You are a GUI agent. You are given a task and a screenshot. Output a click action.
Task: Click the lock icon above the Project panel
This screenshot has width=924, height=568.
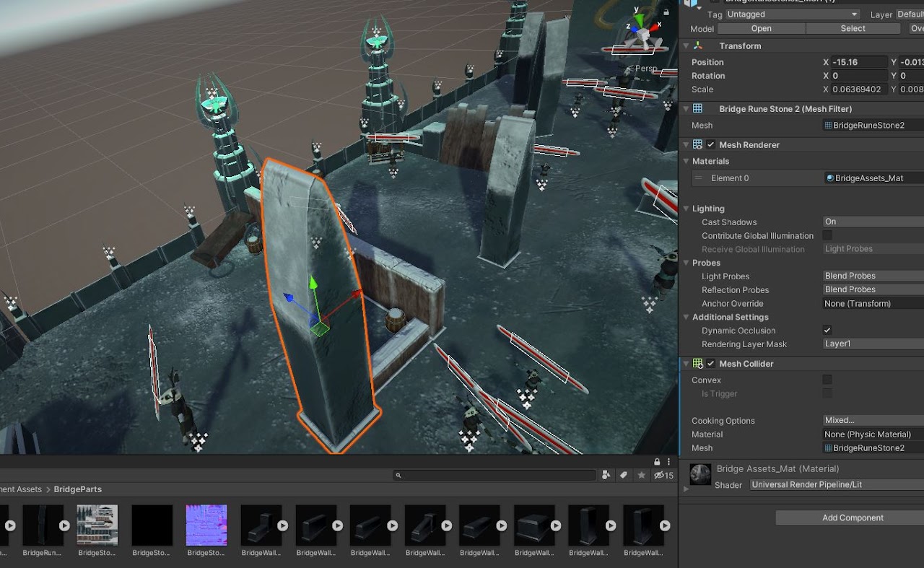click(656, 460)
